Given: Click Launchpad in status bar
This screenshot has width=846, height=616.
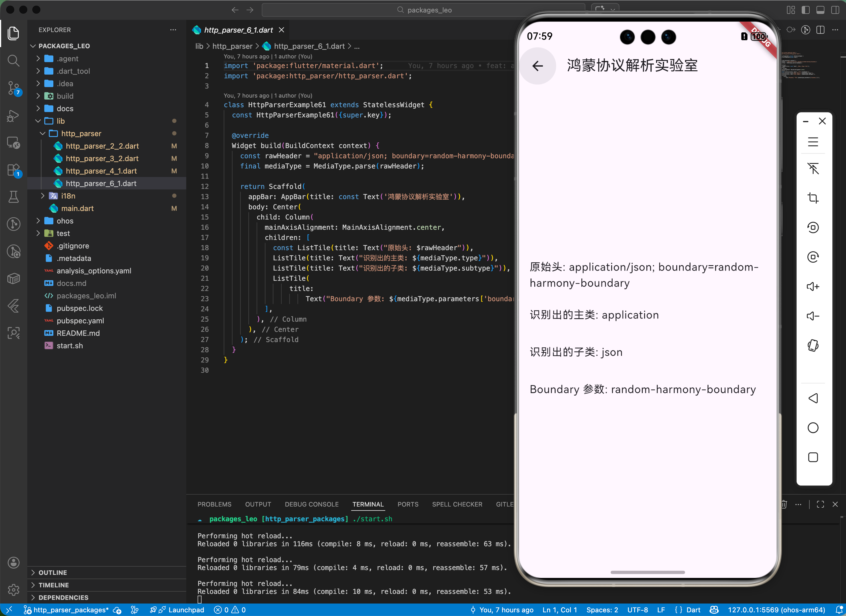Looking at the screenshot, I should coord(186,610).
